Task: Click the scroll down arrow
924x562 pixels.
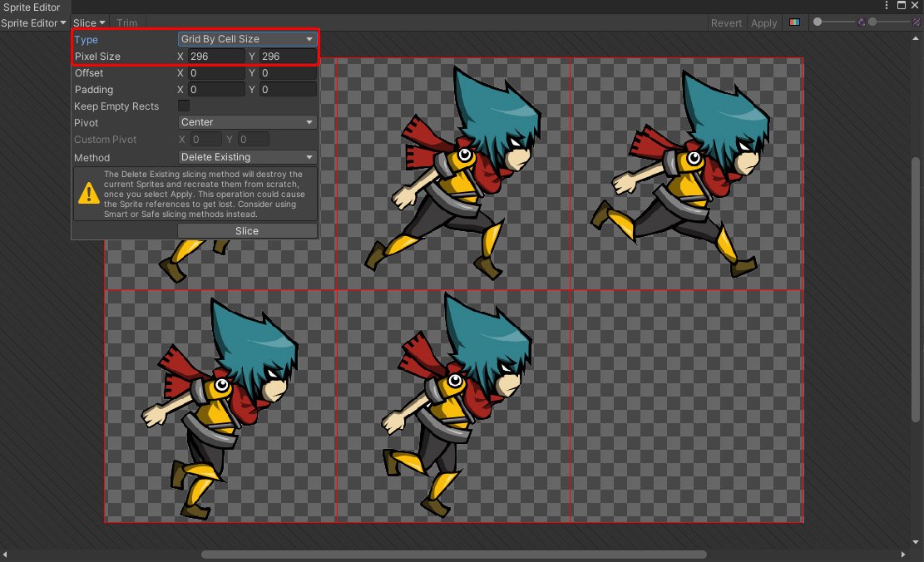Action: [915, 542]
